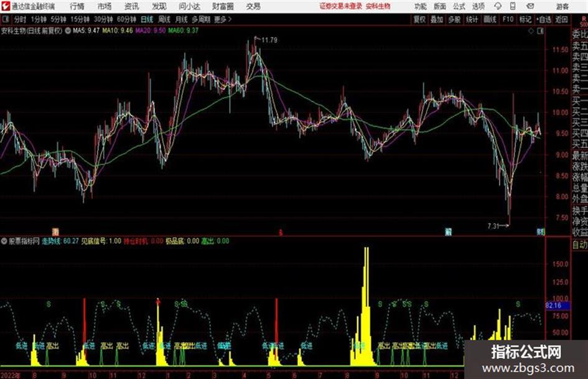The height and width of the screenshot is (379, 588).
Task: Open the mobile phone icon in top bar
Action: click(x=513, y=6)
